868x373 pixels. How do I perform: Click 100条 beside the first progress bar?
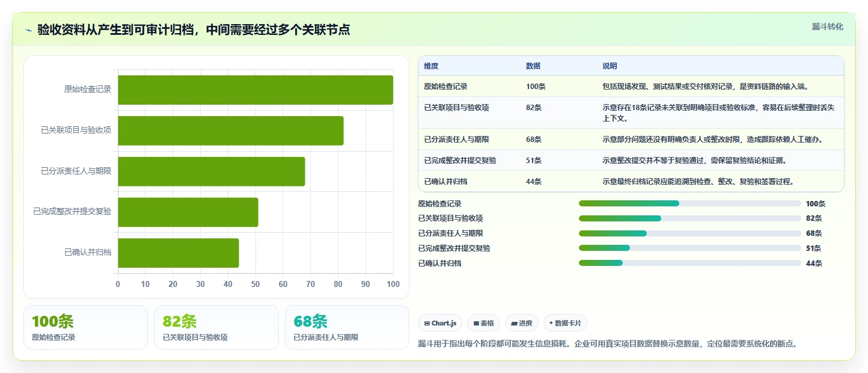pyautogui.click(x=816, y=203)
